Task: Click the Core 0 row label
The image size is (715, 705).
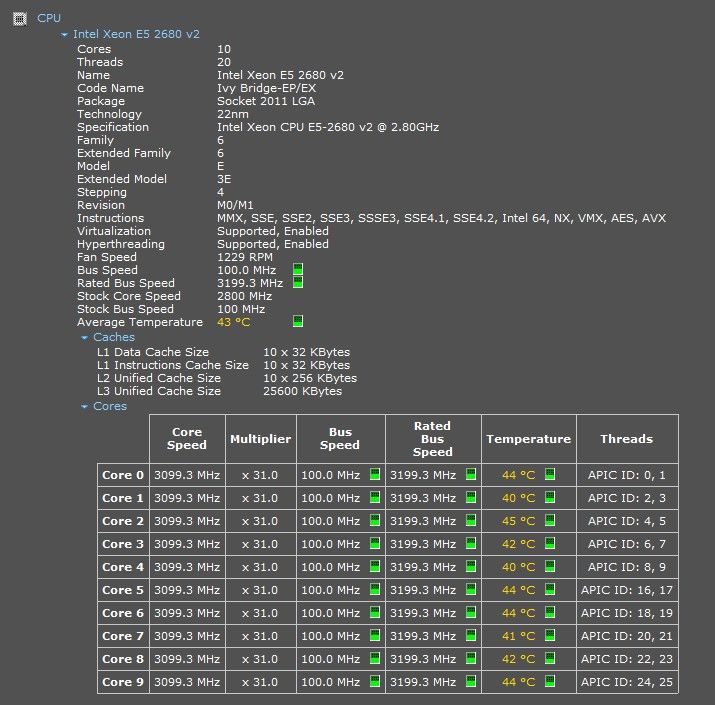Action: pos(123,475)
